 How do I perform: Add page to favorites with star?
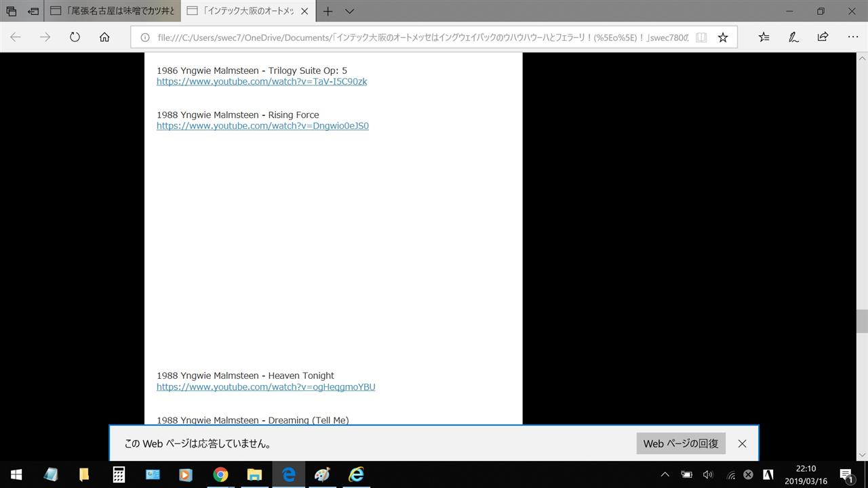[x=723, y=37]
